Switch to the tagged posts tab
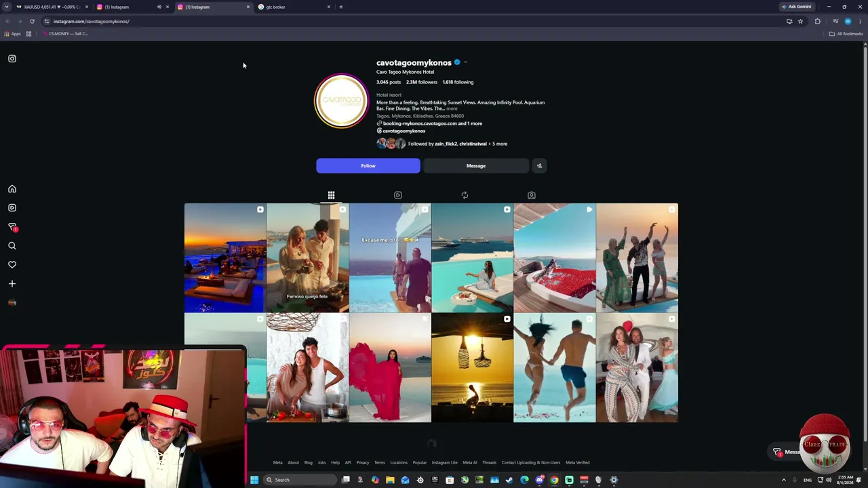The image size is (868, 488). (532, 195)
